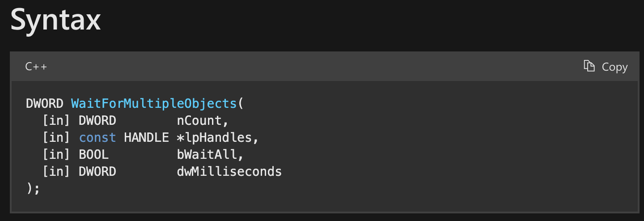Click the BOOL type keyword
The height and width of the screenshot is (221, 644).
coord(94,154)
